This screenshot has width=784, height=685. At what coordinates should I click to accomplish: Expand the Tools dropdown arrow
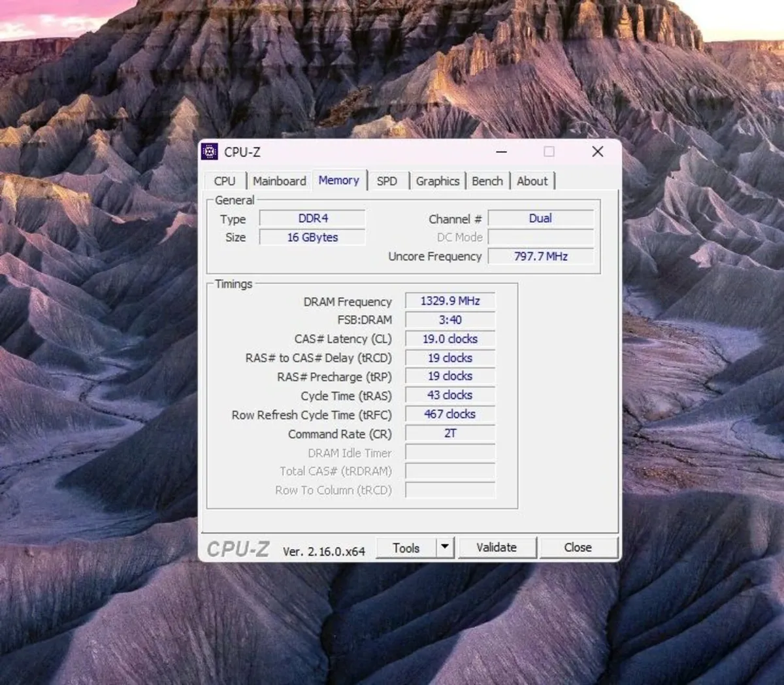[x=445, y=548]
